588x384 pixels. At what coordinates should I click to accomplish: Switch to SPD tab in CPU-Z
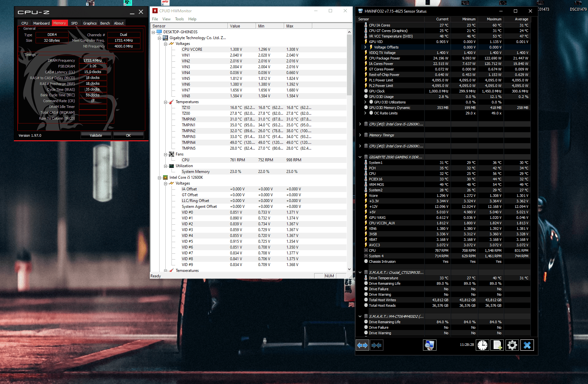pos(74,23)
